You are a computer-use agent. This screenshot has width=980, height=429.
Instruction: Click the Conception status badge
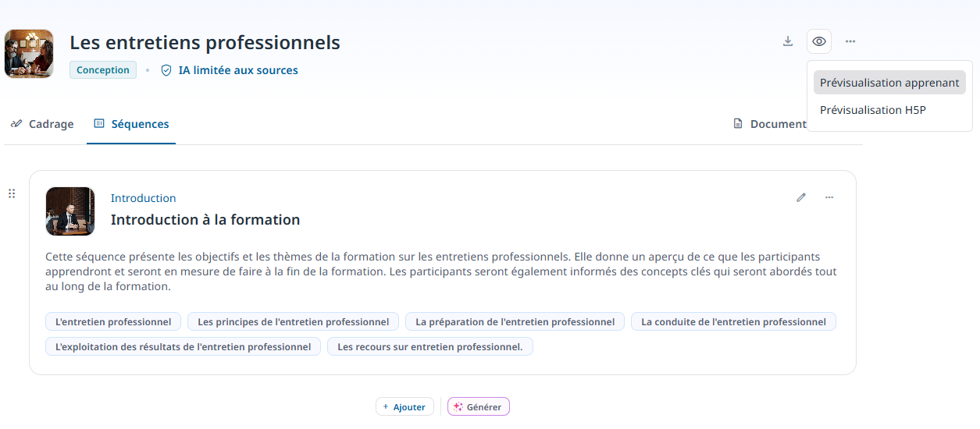point(103,70)
